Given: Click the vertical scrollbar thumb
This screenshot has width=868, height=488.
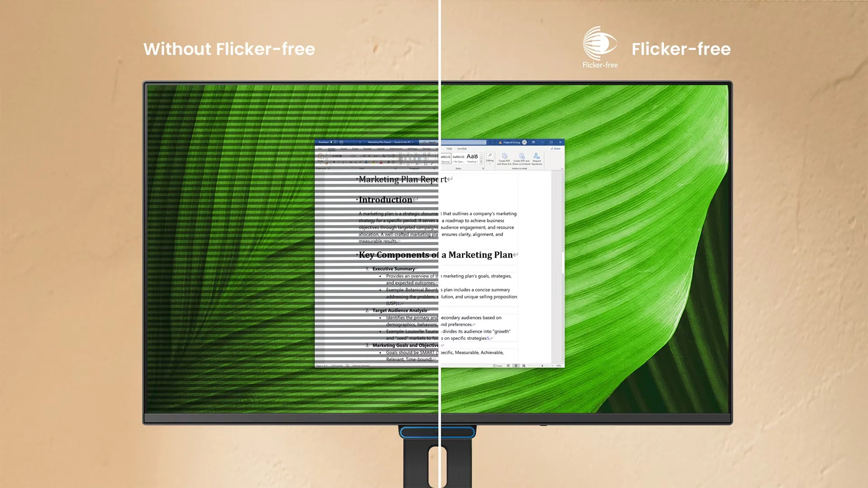Looking at the screenshot, I should tap(562, 263).
